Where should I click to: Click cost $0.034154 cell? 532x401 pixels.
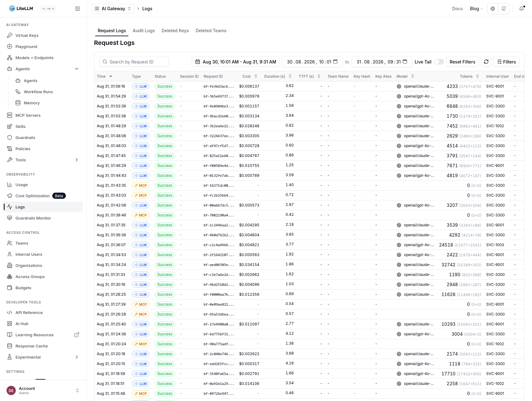[x=249, y=265]
